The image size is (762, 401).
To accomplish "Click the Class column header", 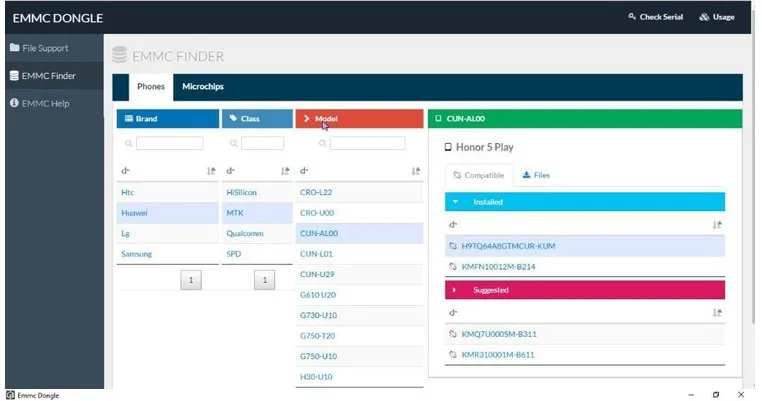I will coord(257,119).
